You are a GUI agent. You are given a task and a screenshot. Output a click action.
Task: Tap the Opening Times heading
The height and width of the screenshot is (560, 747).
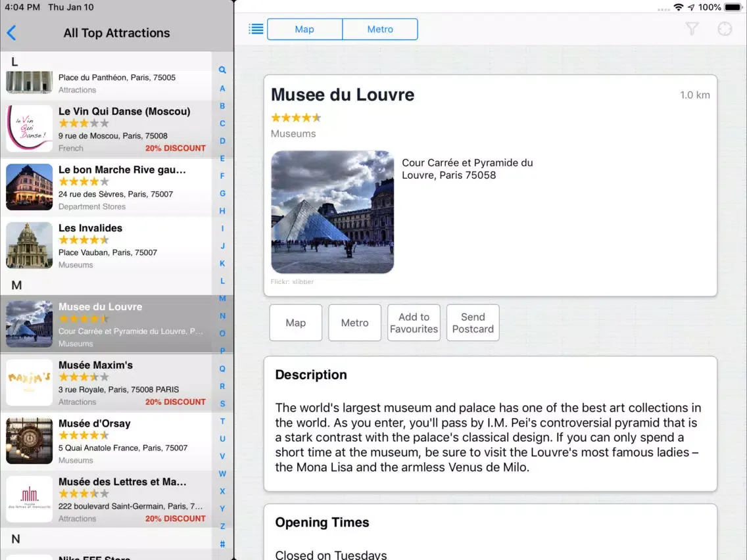point(322,523)
